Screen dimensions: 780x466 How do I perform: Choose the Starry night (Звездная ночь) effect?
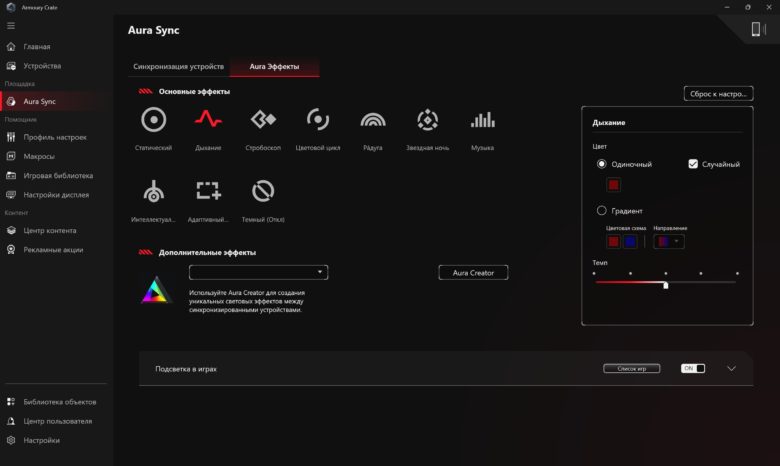point(427,120)
